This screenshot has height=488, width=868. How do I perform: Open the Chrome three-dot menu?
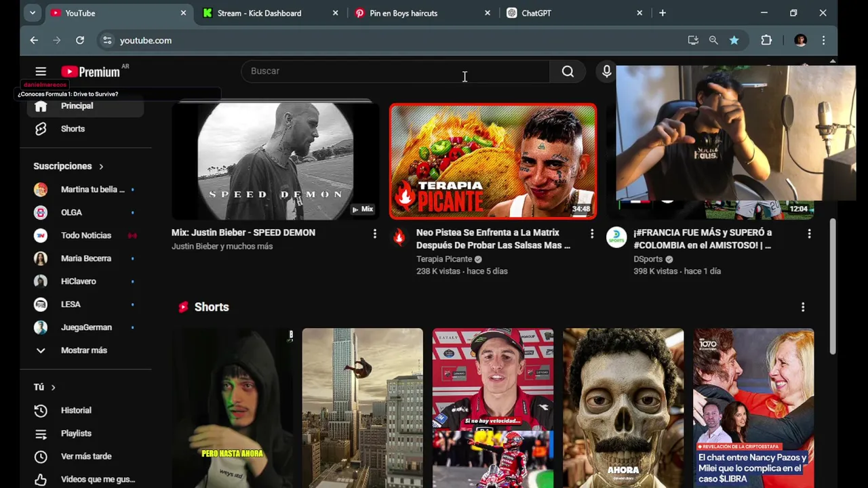point(823,41)
